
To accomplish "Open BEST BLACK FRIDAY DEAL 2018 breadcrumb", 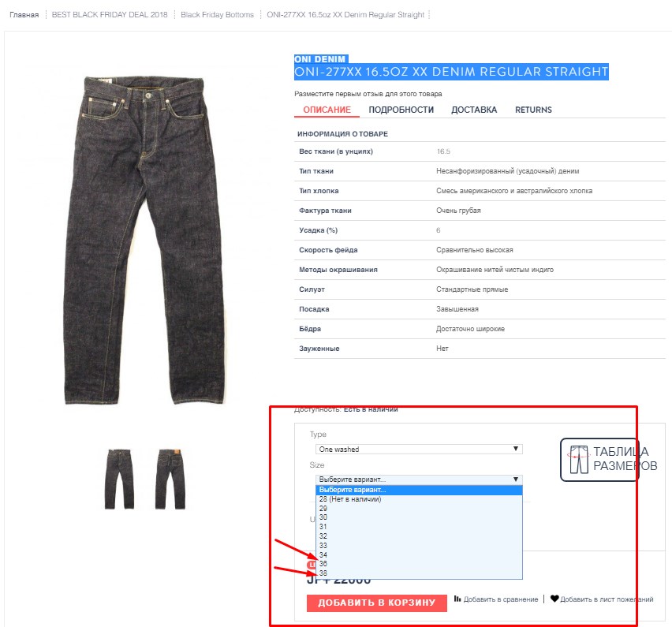I will (110, 14).
